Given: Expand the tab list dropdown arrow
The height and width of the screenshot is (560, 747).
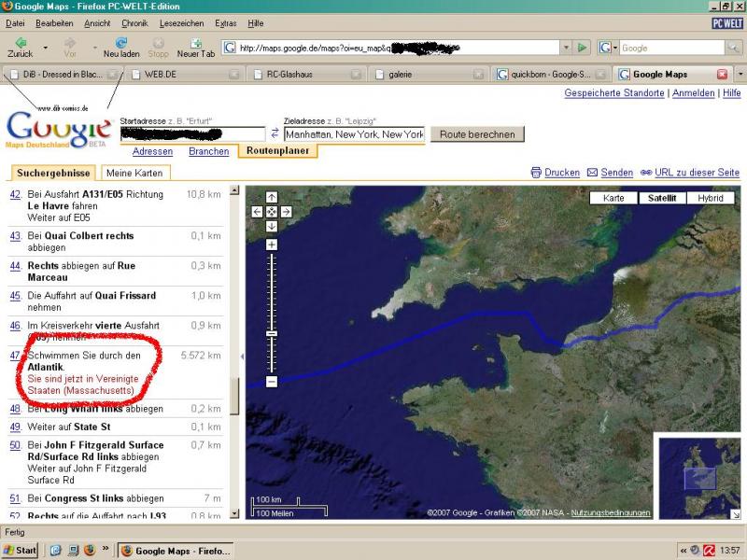Looking at the screenshot, I should (x=740, y=74).
